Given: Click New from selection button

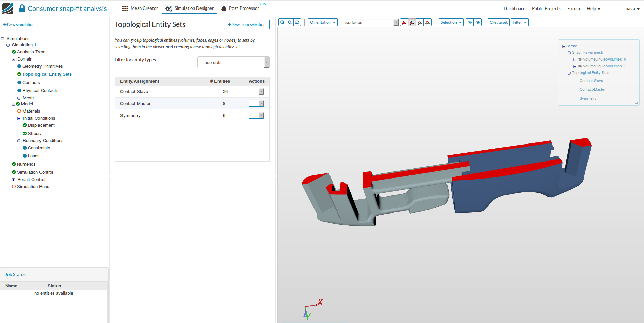Looking at the screenshot, I should [247, 24].
